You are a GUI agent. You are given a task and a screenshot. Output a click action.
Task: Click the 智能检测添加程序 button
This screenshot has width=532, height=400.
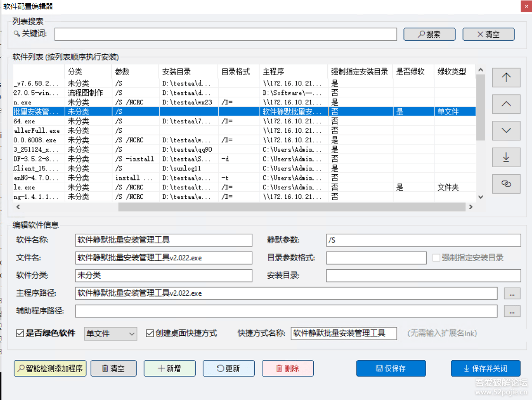(50, 368)
